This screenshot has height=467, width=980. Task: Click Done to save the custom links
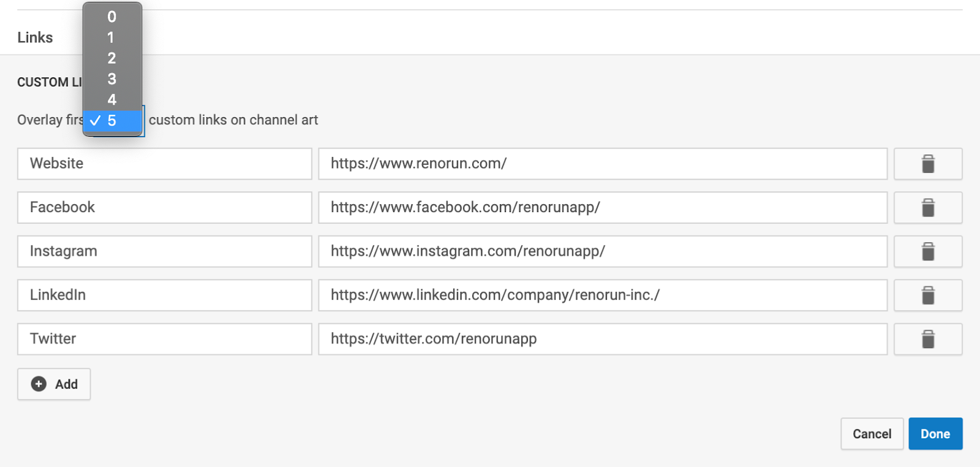[x=935, y=433]
